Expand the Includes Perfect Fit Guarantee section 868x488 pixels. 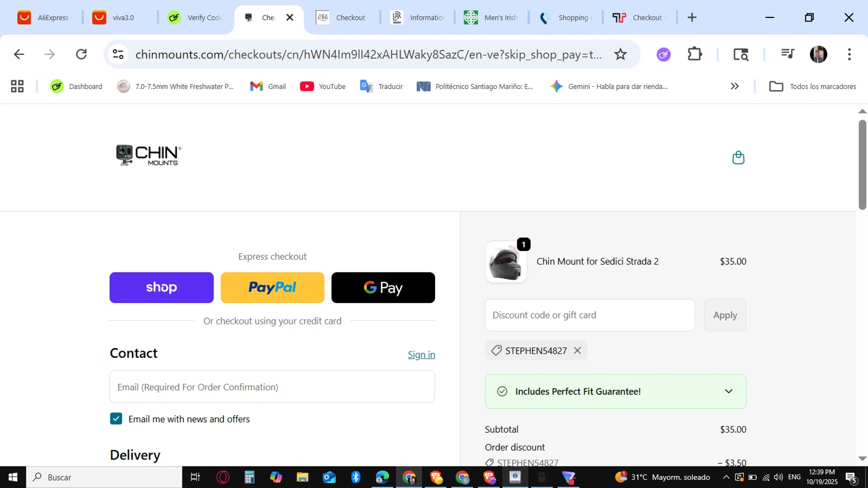(616, 391)
